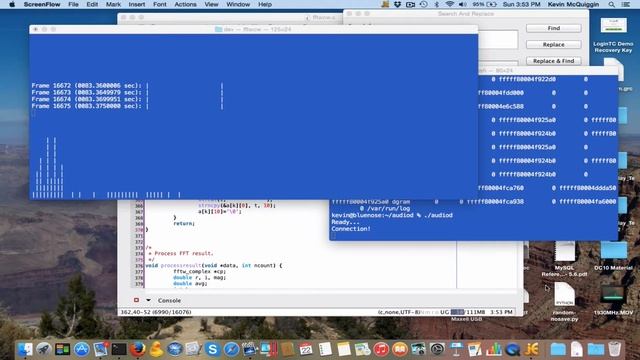This screenshot has width=640, height=360.
Task: Open the yellow duck Cyberduck icon
Action: (x=156, y=349)
